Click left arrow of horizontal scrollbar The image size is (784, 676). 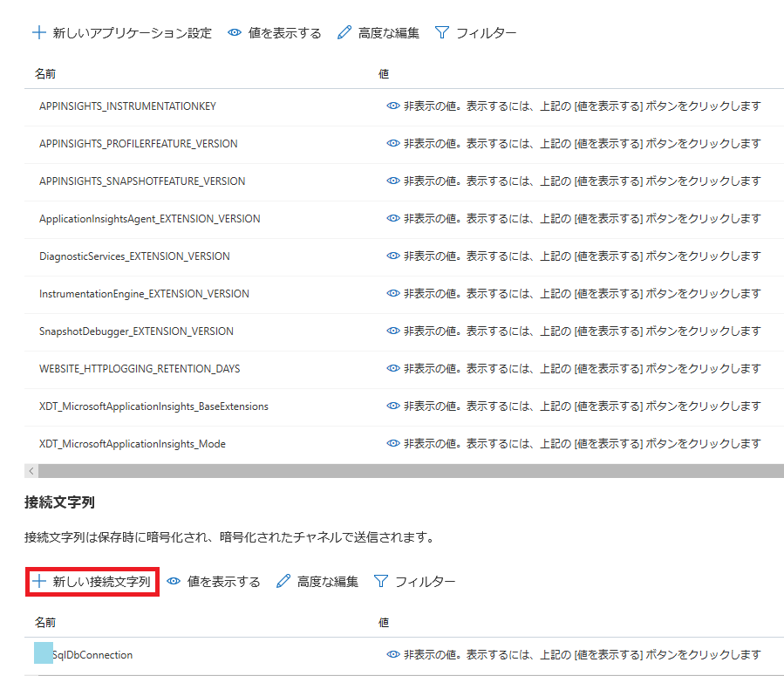point(31,471)
